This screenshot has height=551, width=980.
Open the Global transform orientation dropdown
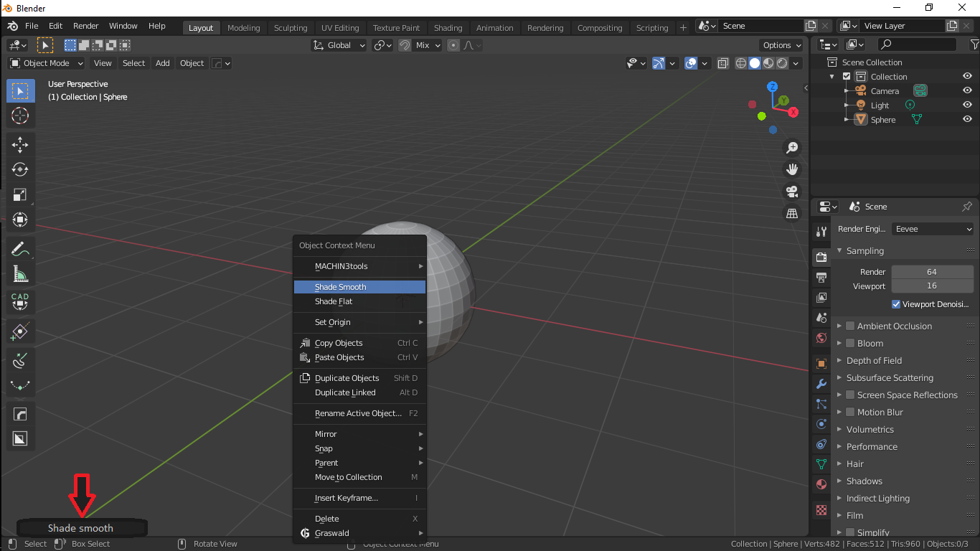tap(339, 45)
